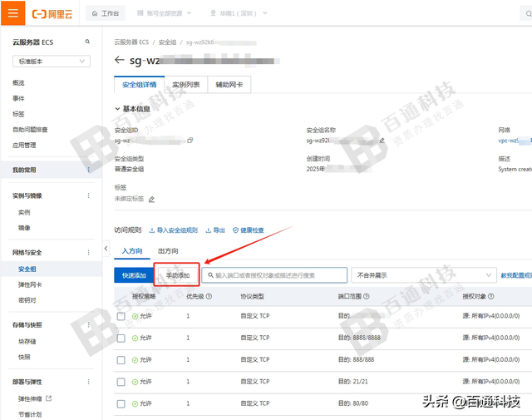The width and height of the screenshot is (532, 420).
Task: Click the 健康检查 health check link
Action: tap(249, 230)
